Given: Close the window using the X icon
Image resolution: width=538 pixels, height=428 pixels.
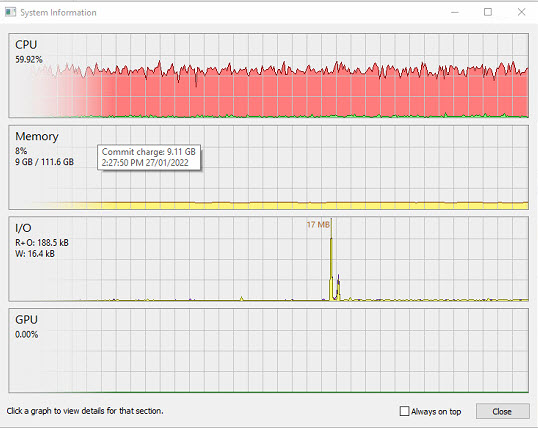Looking at the screenshot, I should [x=521, y=12].
